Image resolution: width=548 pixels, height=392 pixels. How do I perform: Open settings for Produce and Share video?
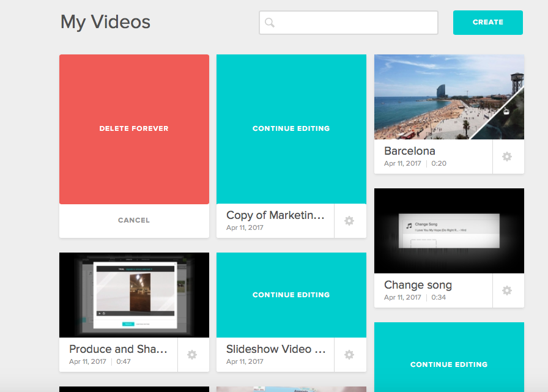coord(193,355)
